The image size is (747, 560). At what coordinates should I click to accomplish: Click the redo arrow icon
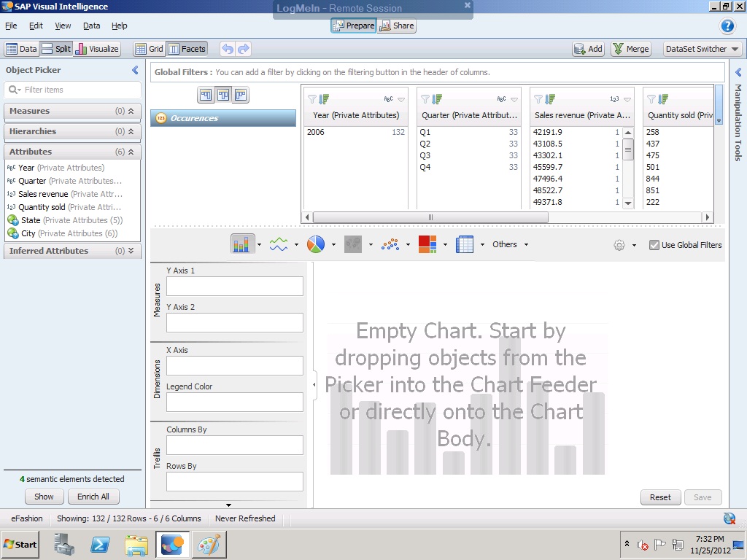(244, 49)
